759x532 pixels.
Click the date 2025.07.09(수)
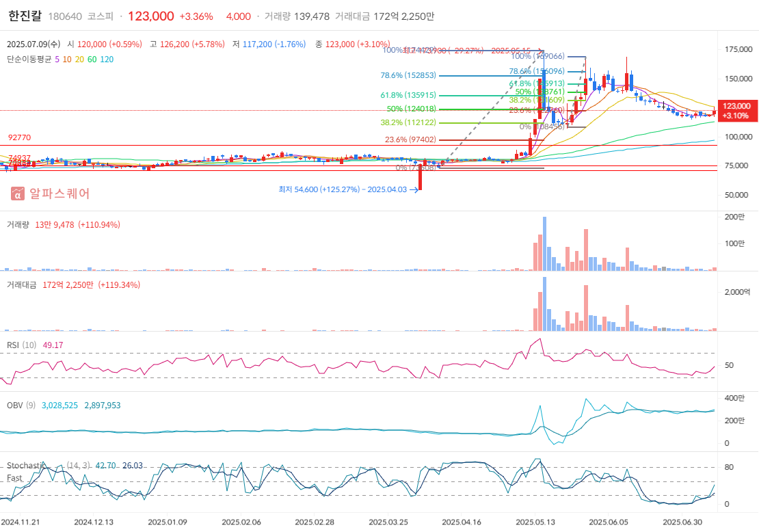[x=34, y=44]
